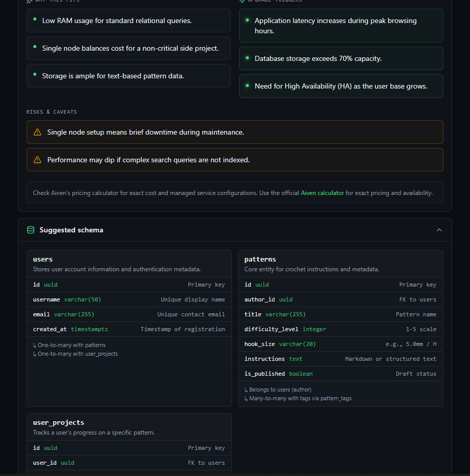Click the 'user_projects' table title
Image resolution: width=470 pixels, height=476 pixels.
tap(58, 423)
